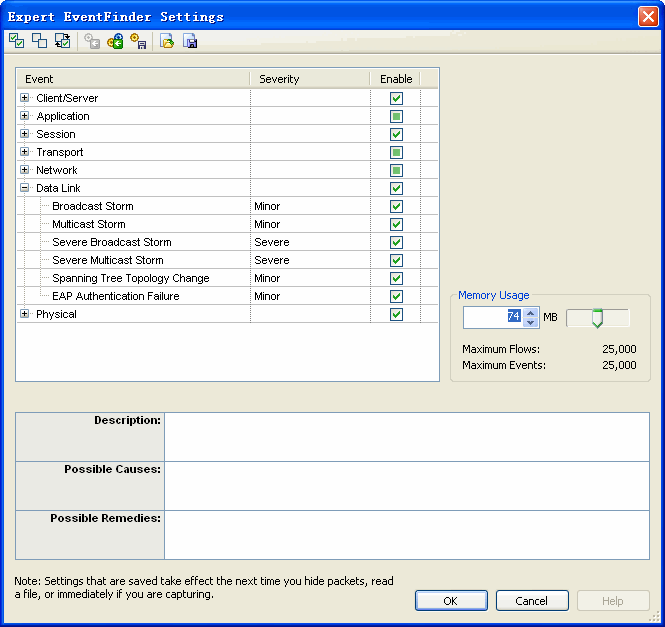Click the Memory Usage slider thumb
This screenshot has width=665, height=627.
click(x=597, y=319)
